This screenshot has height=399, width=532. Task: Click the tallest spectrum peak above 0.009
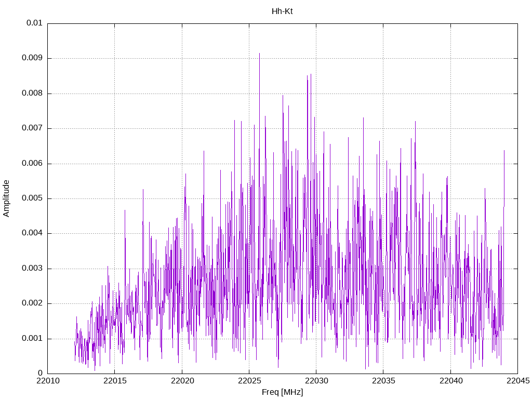260,54
